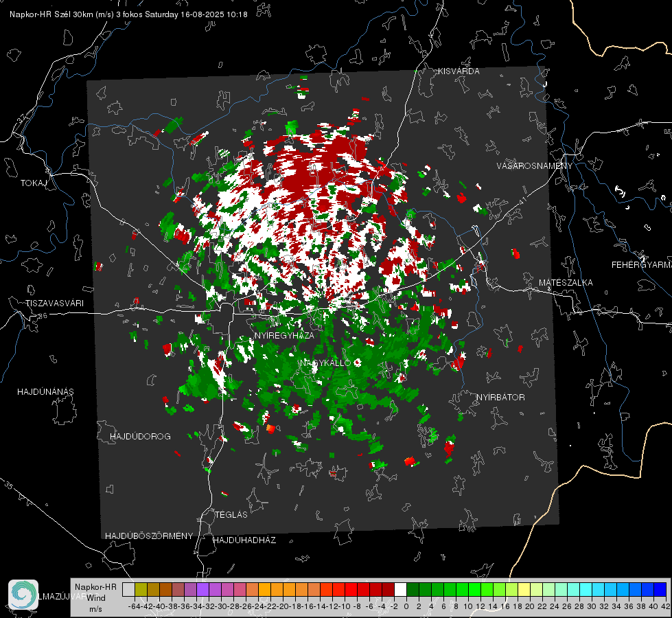Click the FEHÉRGYARMAT city label
672x618 pixels.
pyautogui.click(x=641, y=265)
